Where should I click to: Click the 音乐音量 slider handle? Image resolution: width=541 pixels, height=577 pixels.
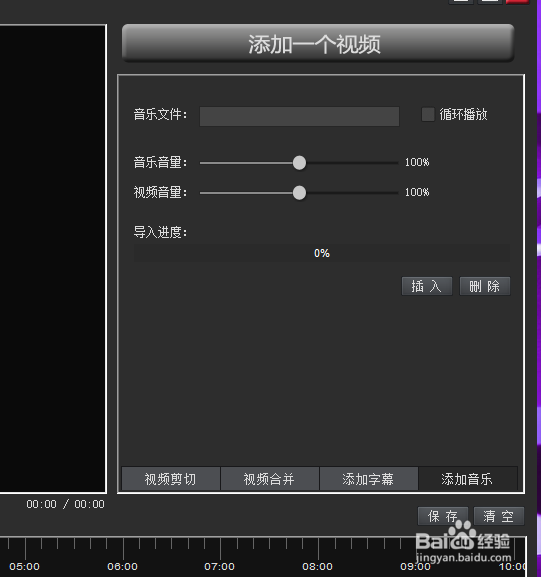[x=299, y=163]
